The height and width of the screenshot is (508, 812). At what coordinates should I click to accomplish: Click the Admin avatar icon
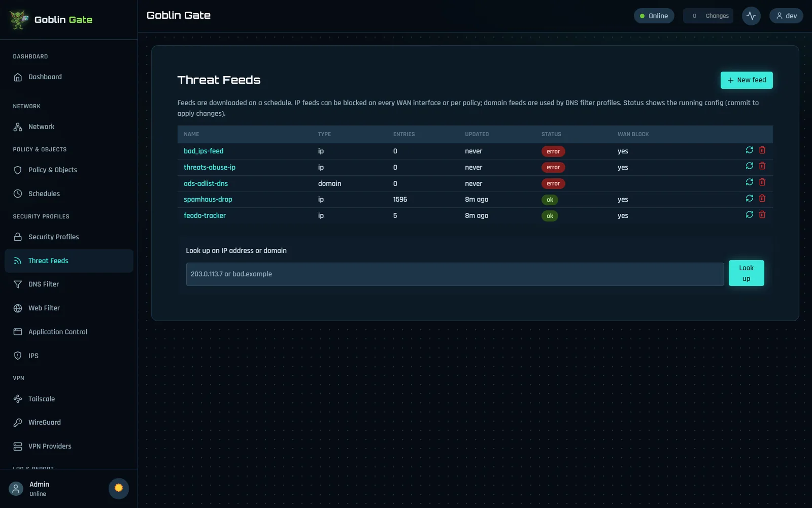pos(16,489)
